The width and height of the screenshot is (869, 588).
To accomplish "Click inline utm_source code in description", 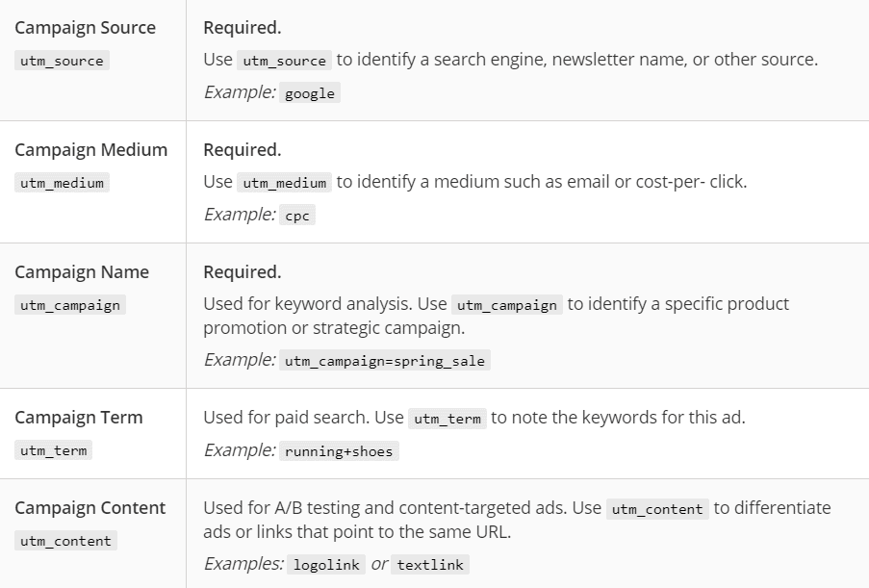I will click(x=284, y=61).
